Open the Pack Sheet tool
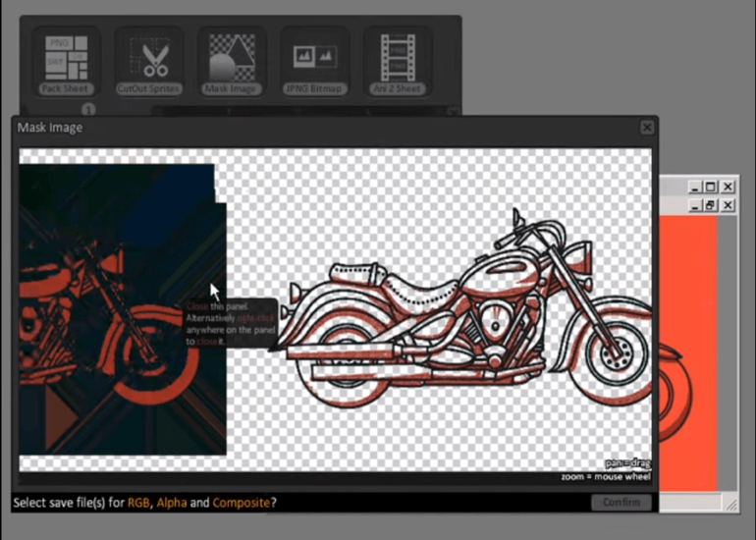Viewport: 756px width, 540px height. pyautogui.click(x=66, y=59)
